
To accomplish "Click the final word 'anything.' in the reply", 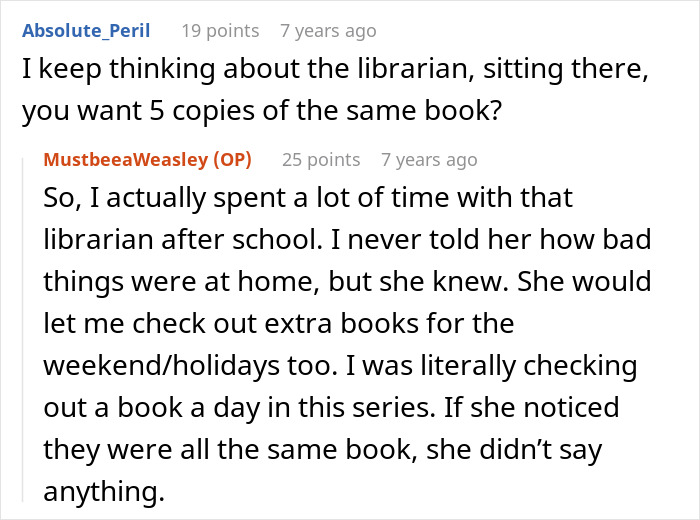I will tap(104, 491).
